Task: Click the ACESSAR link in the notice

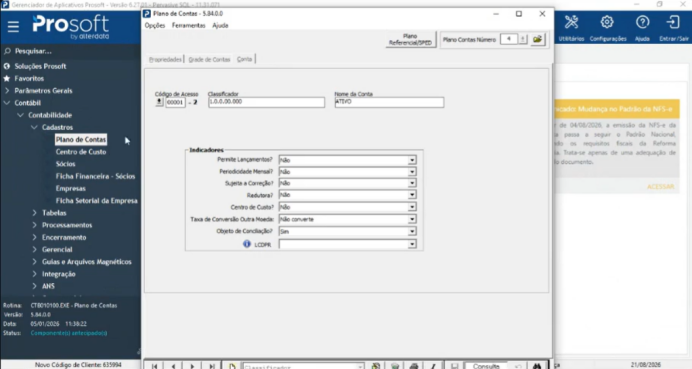Action: (661, 187)
